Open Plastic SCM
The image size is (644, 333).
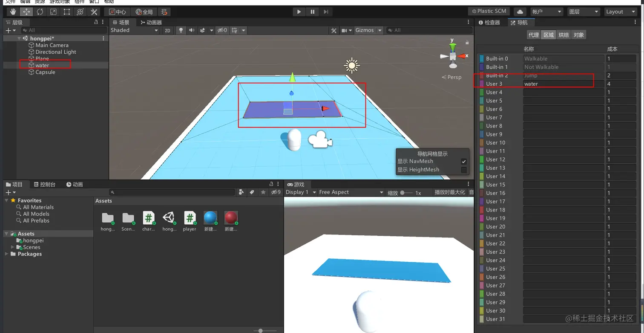[x=489, y=12]
